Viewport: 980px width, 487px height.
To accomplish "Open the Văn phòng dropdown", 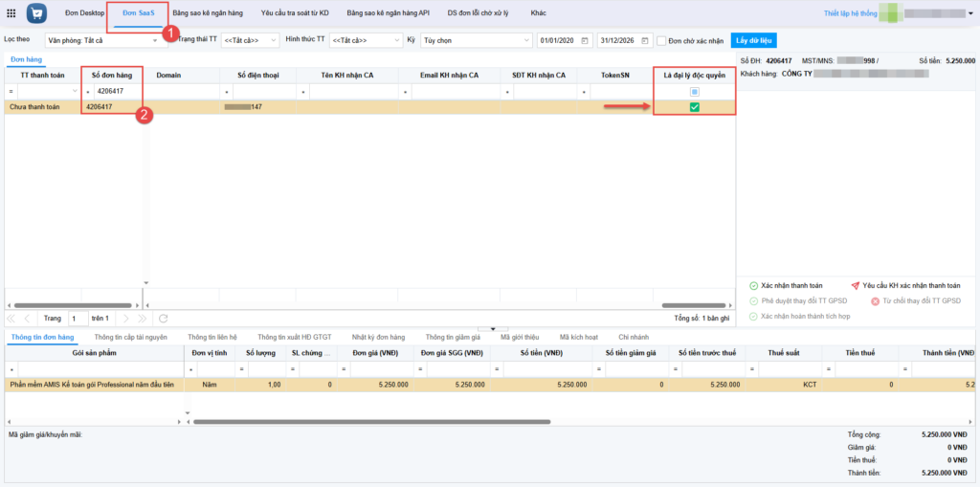I will tap(104, 40).
